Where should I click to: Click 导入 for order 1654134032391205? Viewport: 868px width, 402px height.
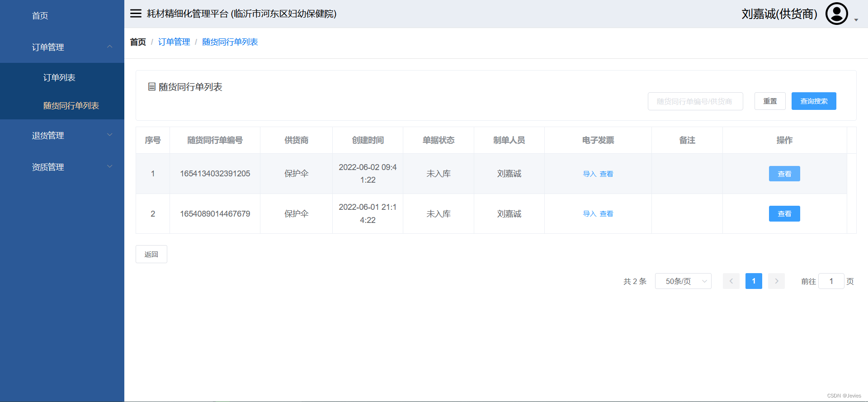pyautogui.click(x=590, y=174)
